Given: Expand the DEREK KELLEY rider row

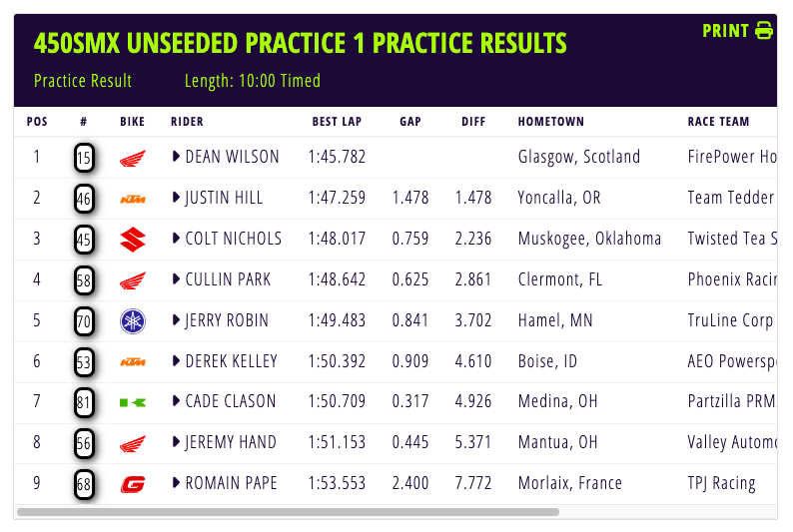Looking at the screenshot, I should pos(176,360).
